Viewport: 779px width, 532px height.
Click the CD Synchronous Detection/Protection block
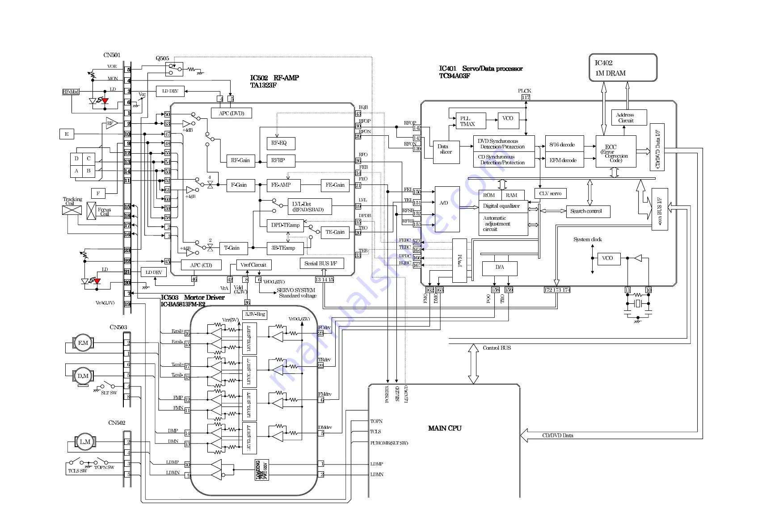pyautogui.click(x=504, y=159)
